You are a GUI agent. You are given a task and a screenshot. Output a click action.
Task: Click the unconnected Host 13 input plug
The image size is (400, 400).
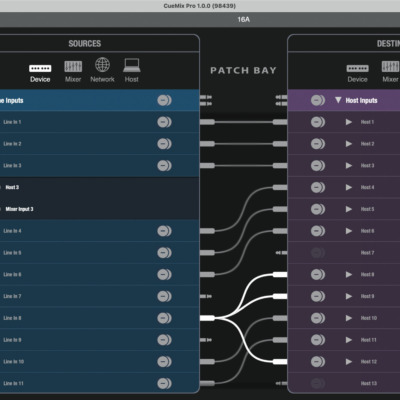pyautogui.click(x=281, y=383)
